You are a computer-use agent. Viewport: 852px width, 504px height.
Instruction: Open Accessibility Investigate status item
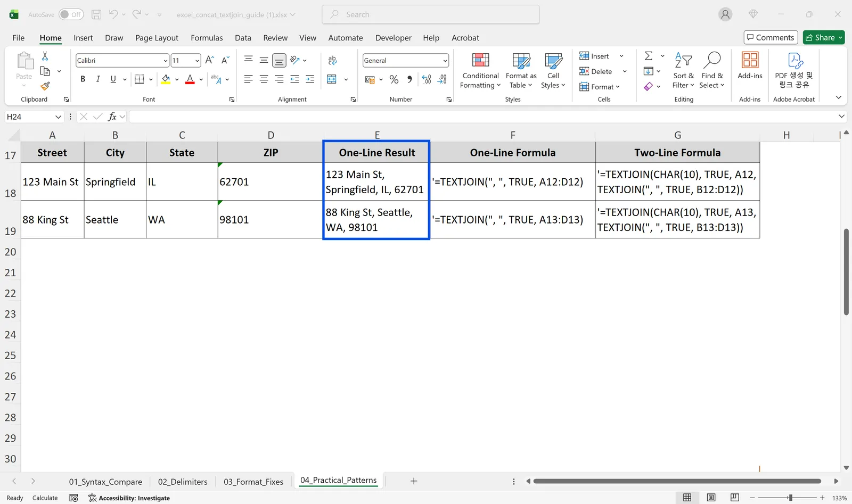tap(129, 498)
